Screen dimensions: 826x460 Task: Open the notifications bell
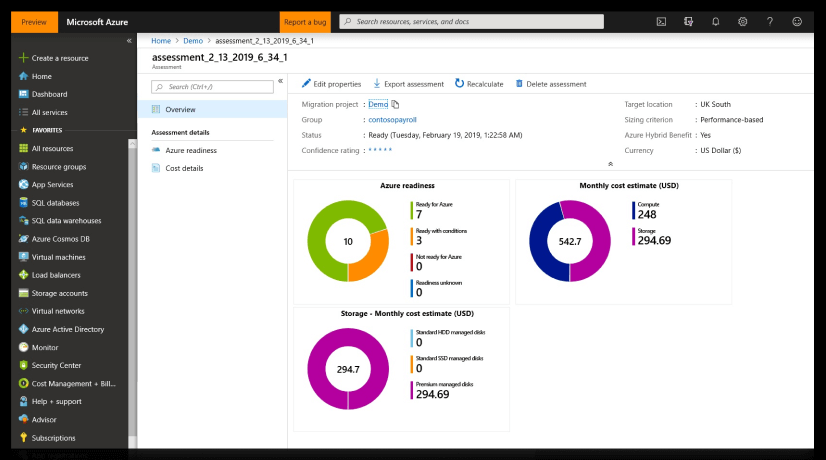(x=715, y=22)
